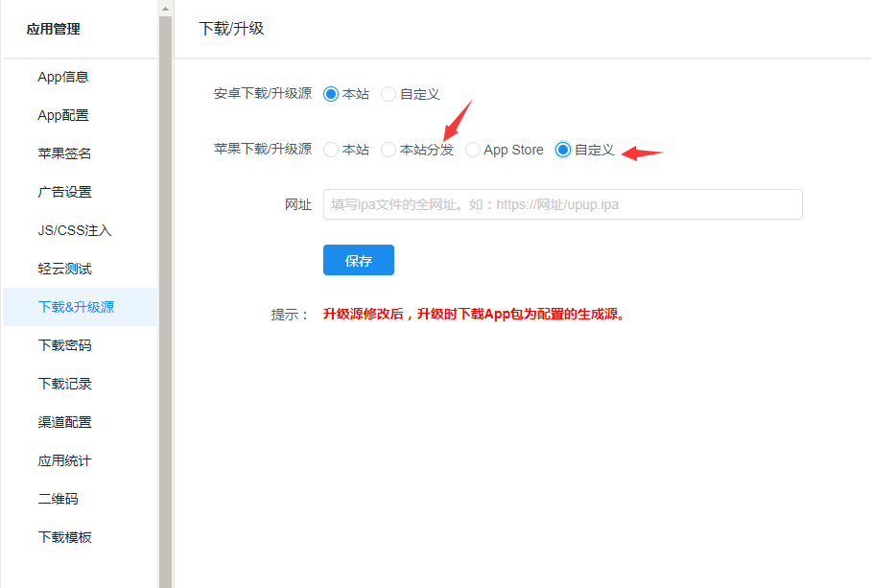The width and height of the screenshot is (871, 588).
Task: Open JS/CSS注入 menu item
Action: 75,230
